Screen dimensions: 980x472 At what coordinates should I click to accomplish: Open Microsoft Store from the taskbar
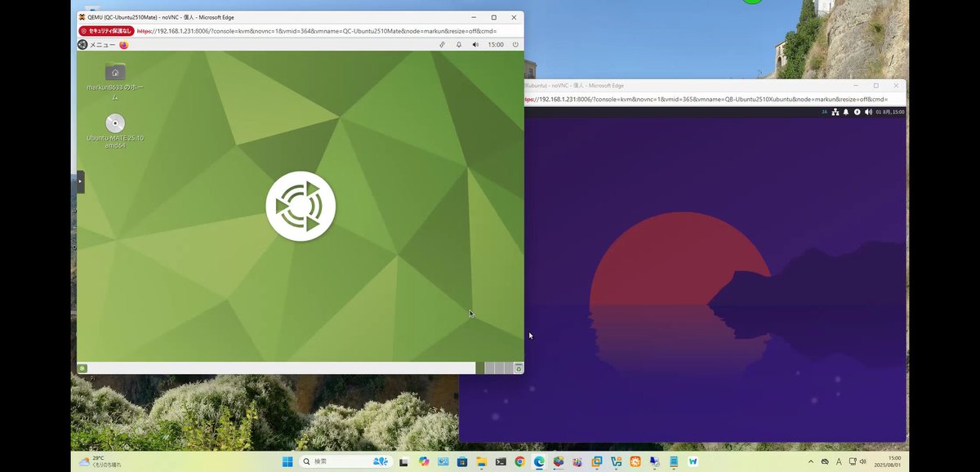(x=462, y=461)
